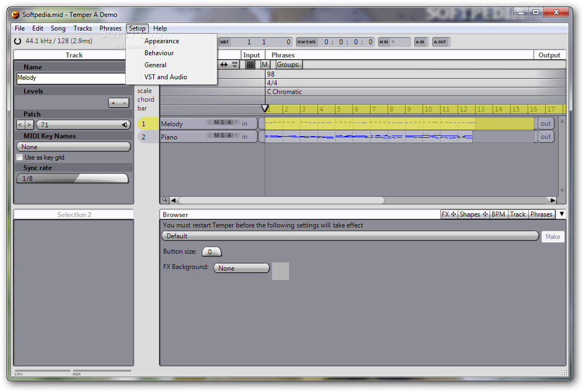Click the patch speaker audition icon

point(125,125)
